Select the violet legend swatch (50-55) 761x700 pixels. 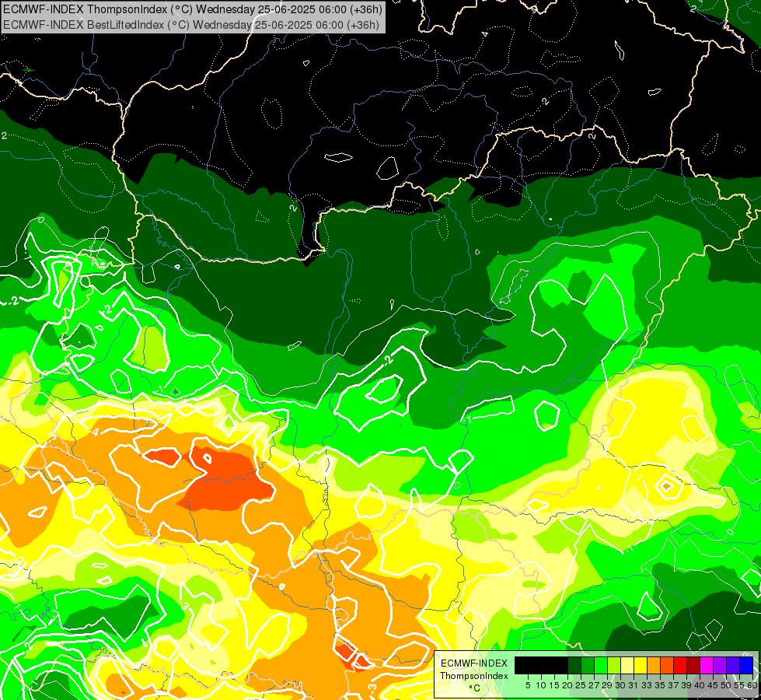[733, 665]
